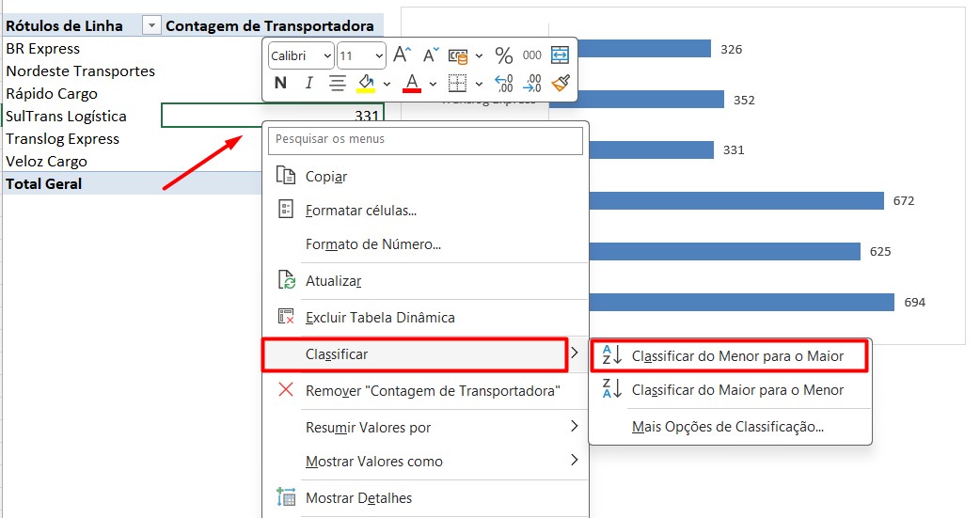Click chart bar labeled 672

[736, 200]
